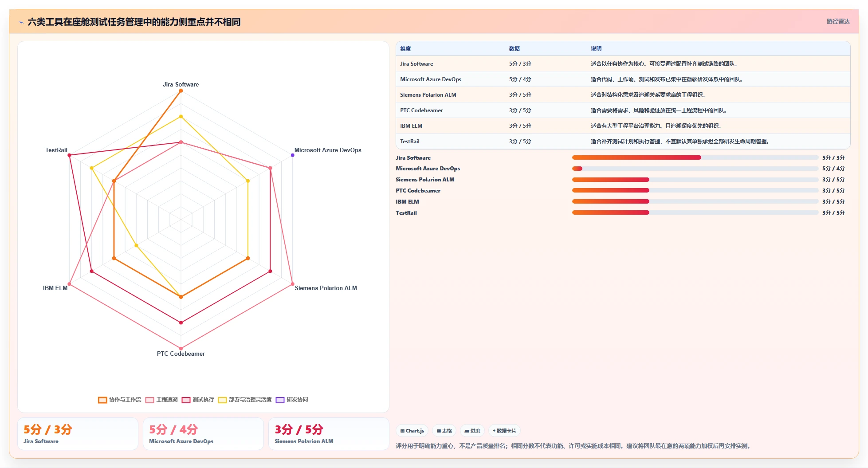Click the 表格 tag chip
This screenshot has width=868, height=468.
click(x=444, y=431)
